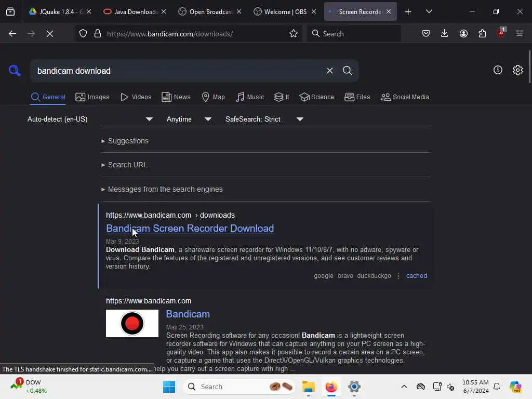Select Science search category
Screen dimensions: 532x399
pyautogui.click(x=316, y=97)
